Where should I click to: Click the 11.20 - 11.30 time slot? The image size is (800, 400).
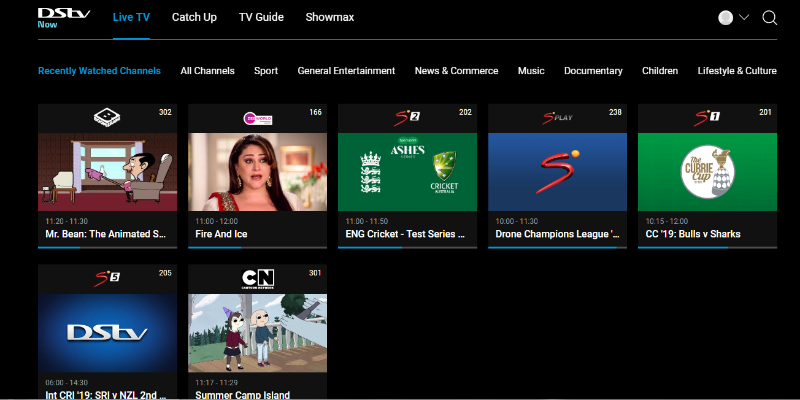pyautogui.click(x=66, y=221)
